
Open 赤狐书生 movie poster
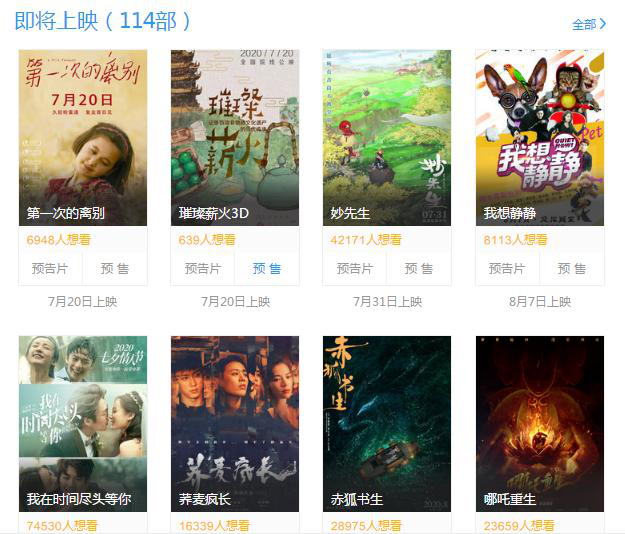click(387, 424)
